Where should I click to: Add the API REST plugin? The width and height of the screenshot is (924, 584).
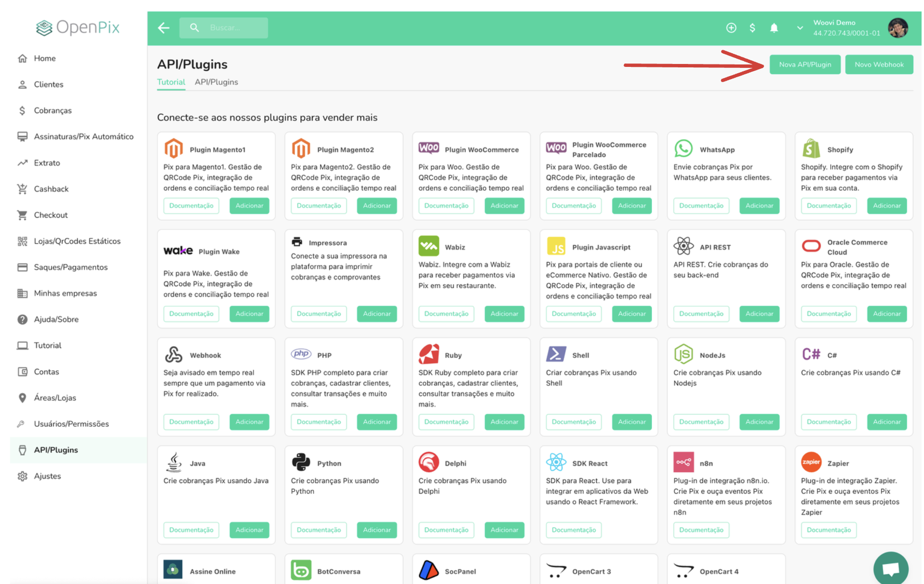(x=759, y=314)
